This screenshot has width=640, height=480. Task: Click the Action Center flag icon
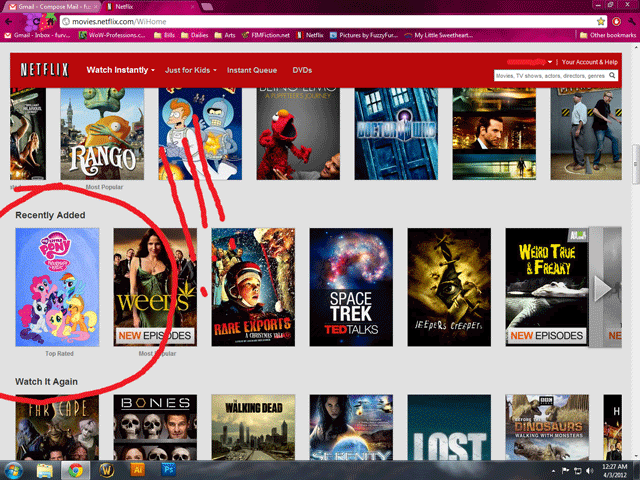(565, 471)
